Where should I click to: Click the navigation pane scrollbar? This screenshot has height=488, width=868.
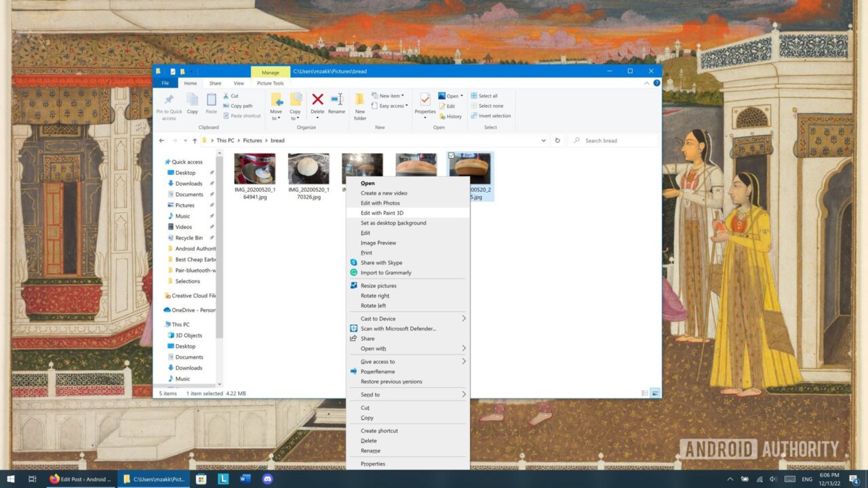pyautogui.click(x=219, y=244)
